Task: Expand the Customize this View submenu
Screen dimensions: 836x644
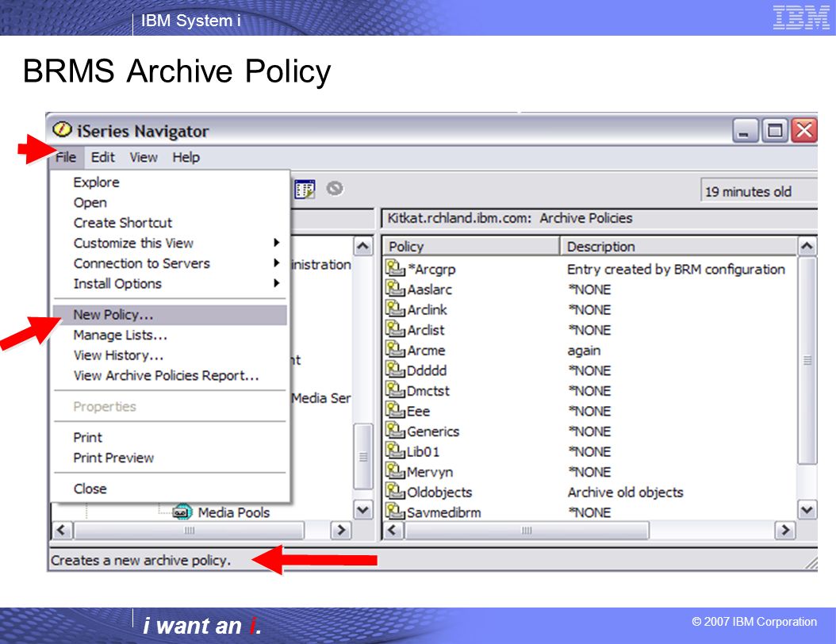Action: point(170,243)
